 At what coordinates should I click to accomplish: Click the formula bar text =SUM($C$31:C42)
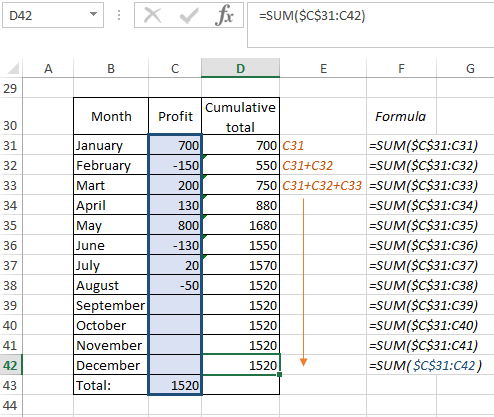tap(312, 15)
